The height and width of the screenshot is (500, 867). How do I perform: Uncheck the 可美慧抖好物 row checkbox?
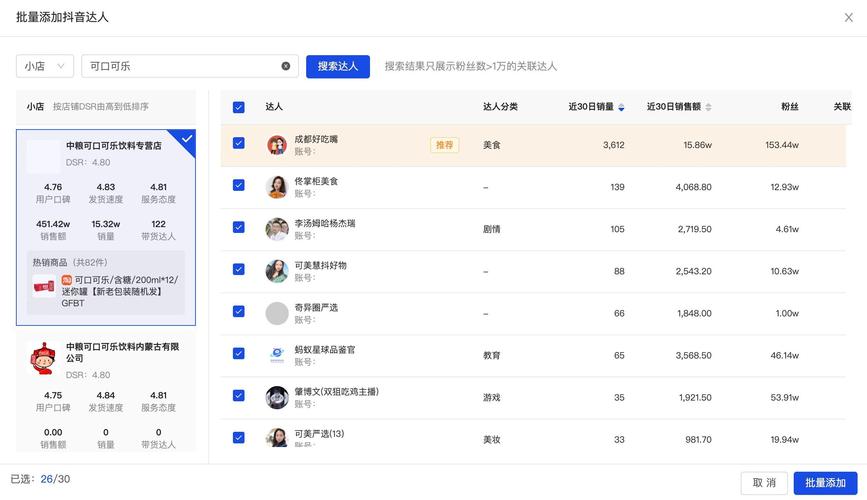[x=238, y=269]
